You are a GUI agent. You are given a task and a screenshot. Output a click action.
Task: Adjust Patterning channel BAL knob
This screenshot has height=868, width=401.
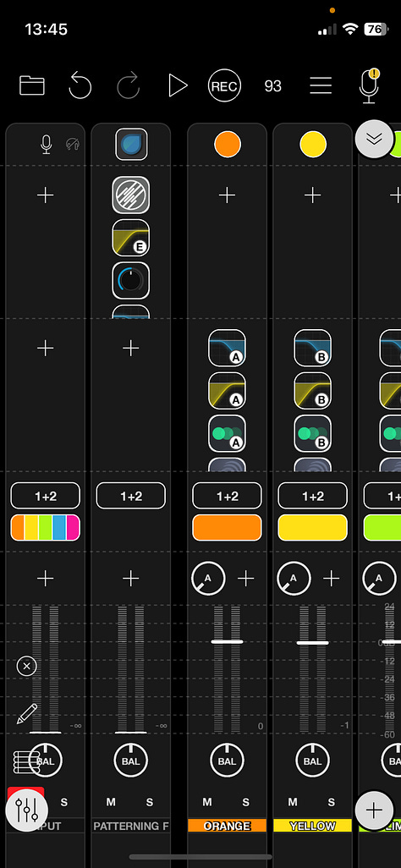point(131,761)
